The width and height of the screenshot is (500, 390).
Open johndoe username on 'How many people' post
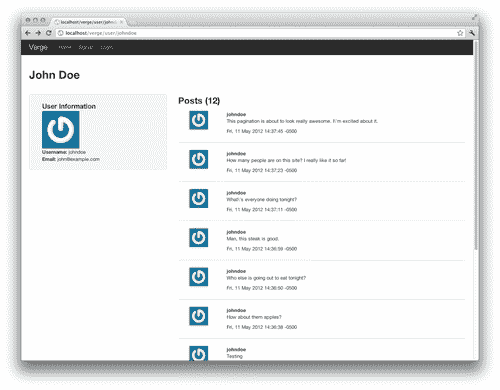(236, 154)
